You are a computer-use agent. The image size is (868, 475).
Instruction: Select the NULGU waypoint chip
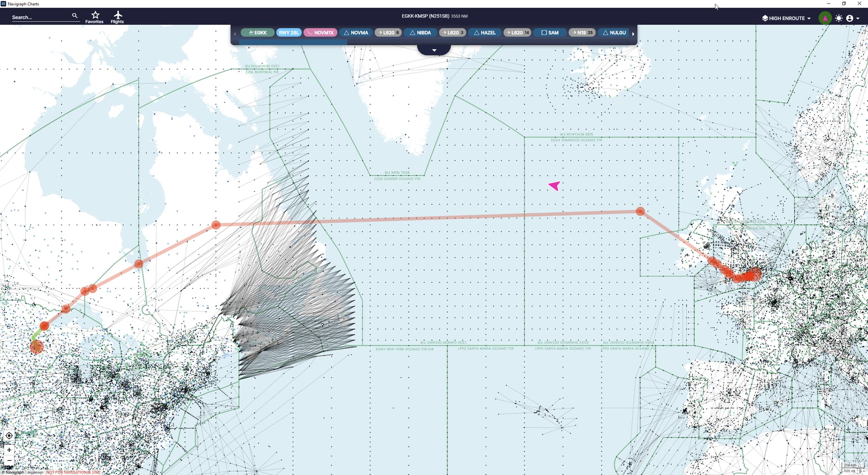point(614,33)
